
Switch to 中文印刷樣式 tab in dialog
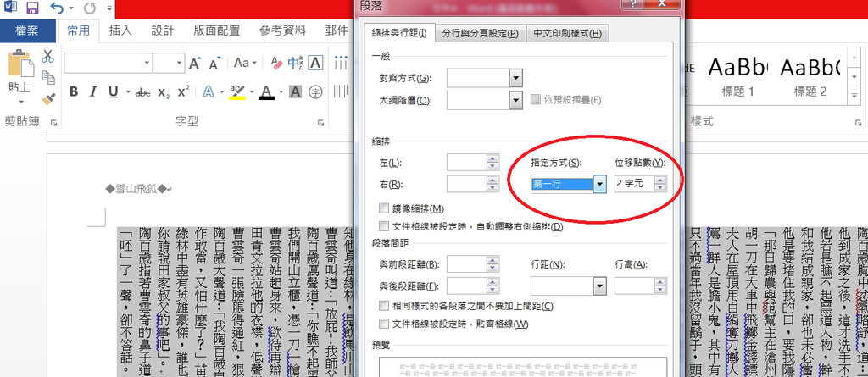coord(567,33)
